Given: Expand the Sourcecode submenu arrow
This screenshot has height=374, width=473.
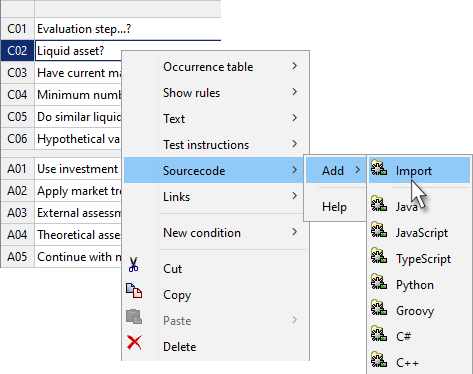Looking at the screenshot, I should click(x=295, y=170).
